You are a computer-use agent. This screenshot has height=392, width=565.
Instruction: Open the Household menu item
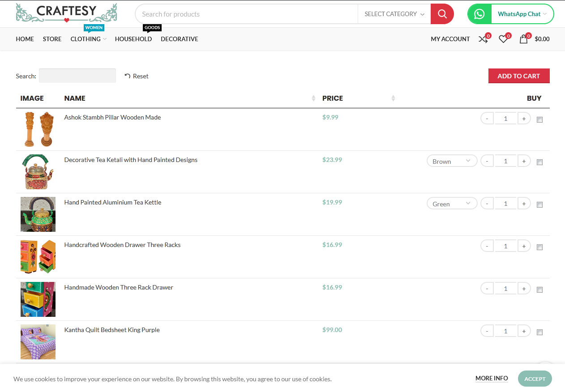tap(133, 39)
